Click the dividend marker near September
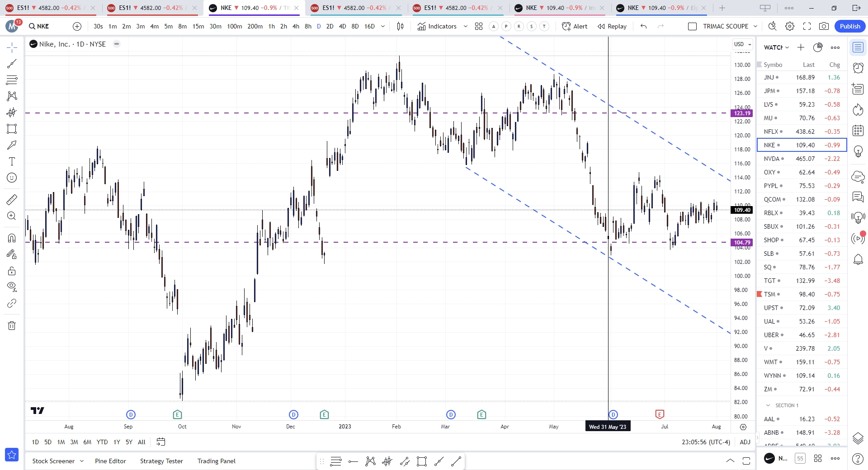868x470 pixels. pos(131,414)
